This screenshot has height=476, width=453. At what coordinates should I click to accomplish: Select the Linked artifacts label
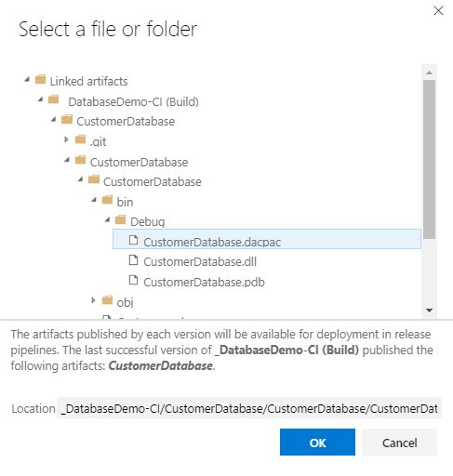click(x=88, y=82)
